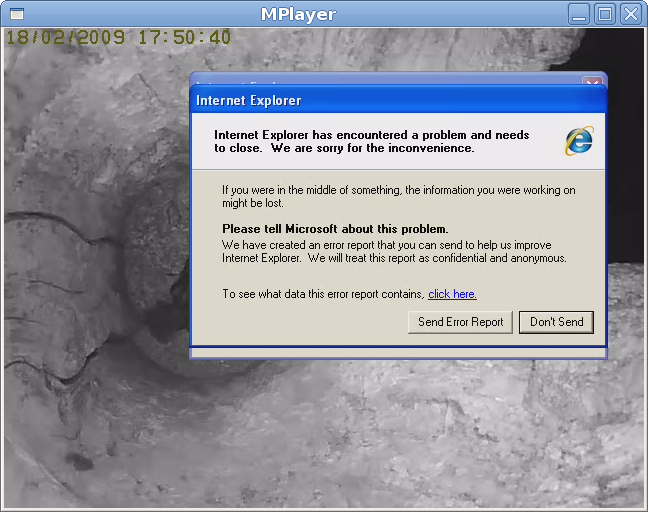Image resolution: width=648 pixels, height=512 pixels.
Task: Click the MPlayer title bar text
Action: coord(298,14)
